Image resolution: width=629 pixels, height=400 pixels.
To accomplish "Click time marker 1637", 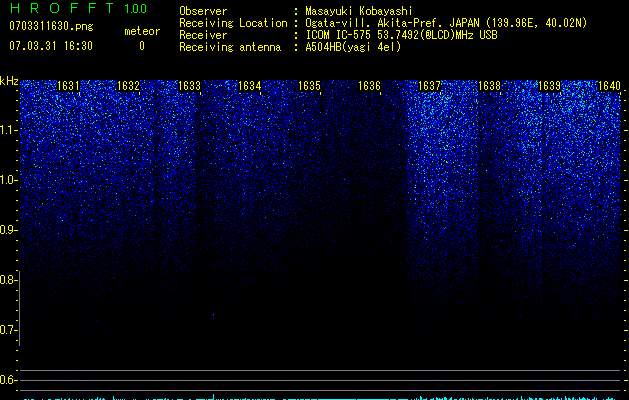I will (x=429, y=85).
